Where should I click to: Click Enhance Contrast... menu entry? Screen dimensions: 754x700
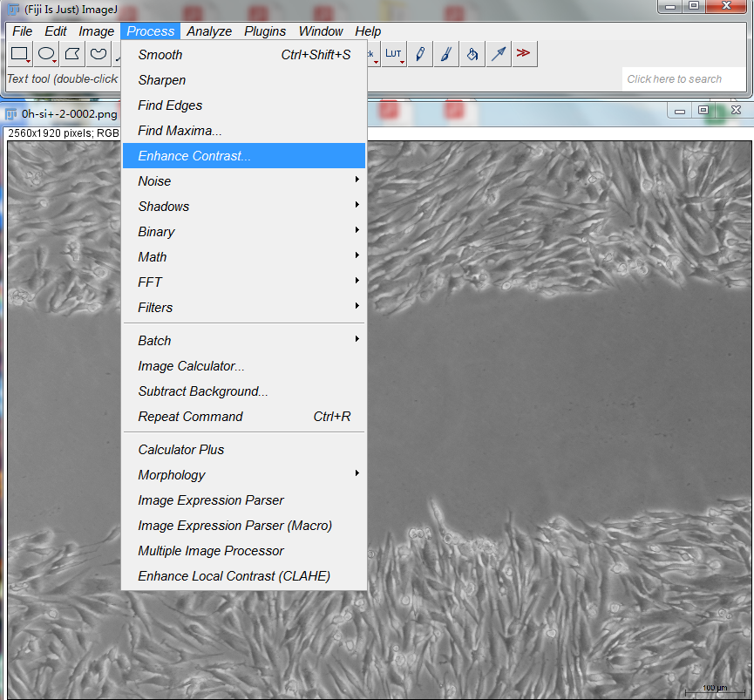[x=244, y=156]
